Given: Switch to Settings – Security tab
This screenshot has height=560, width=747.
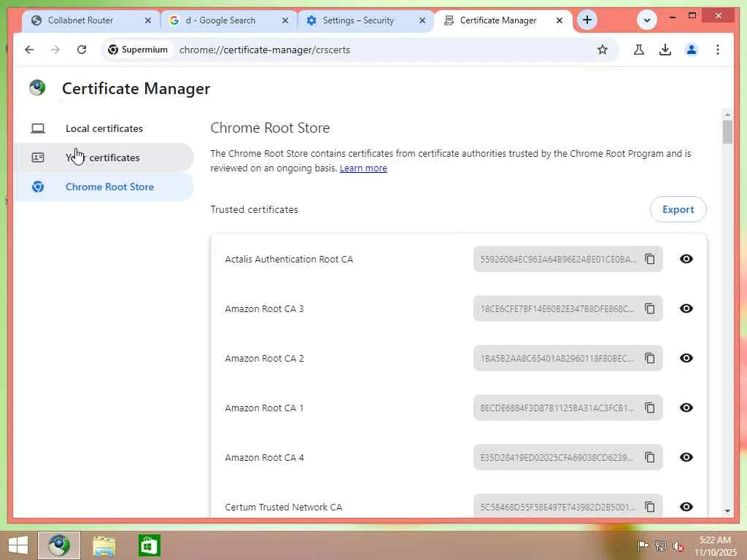Looking at the screenshot, I should pyautogui.click(x=358, y=20).
